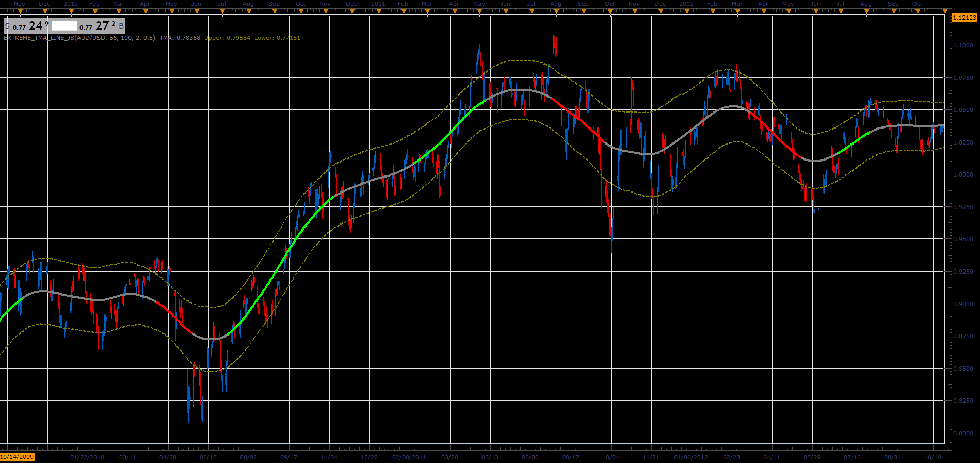Click the orange 1.12123 price label
The image size is (980, 463).
pos(964,18)
